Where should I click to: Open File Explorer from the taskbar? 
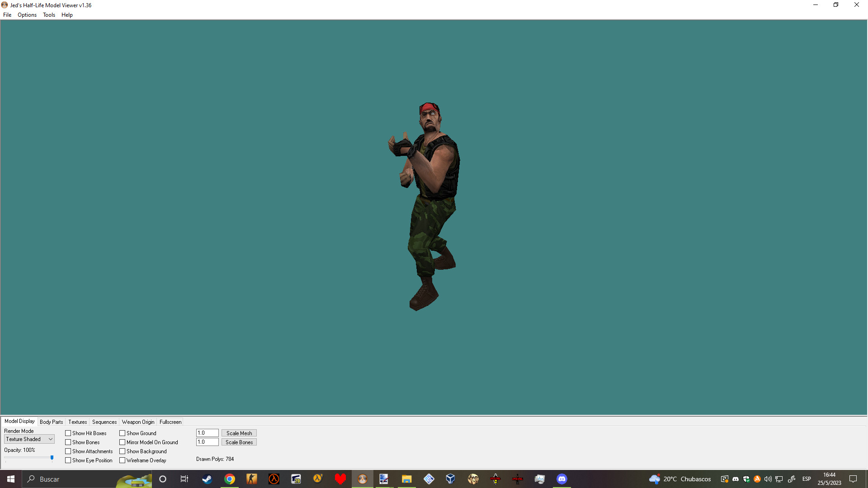406,479
